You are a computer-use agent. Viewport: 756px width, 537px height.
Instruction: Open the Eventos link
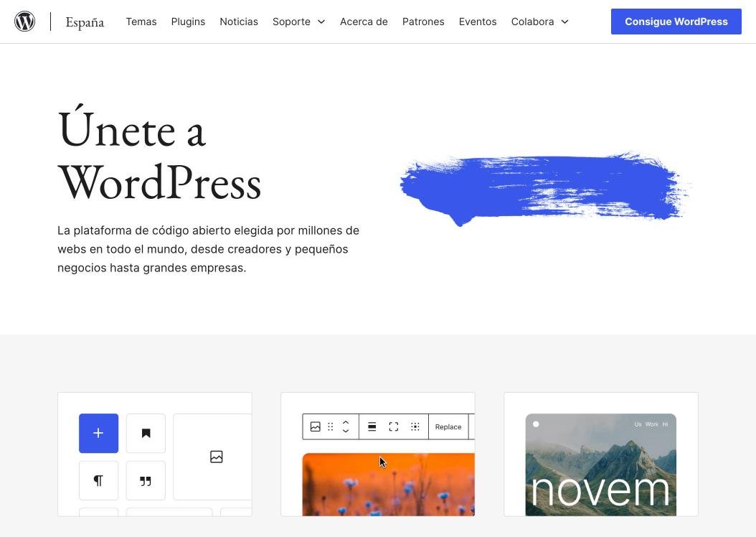coord(477,22)
